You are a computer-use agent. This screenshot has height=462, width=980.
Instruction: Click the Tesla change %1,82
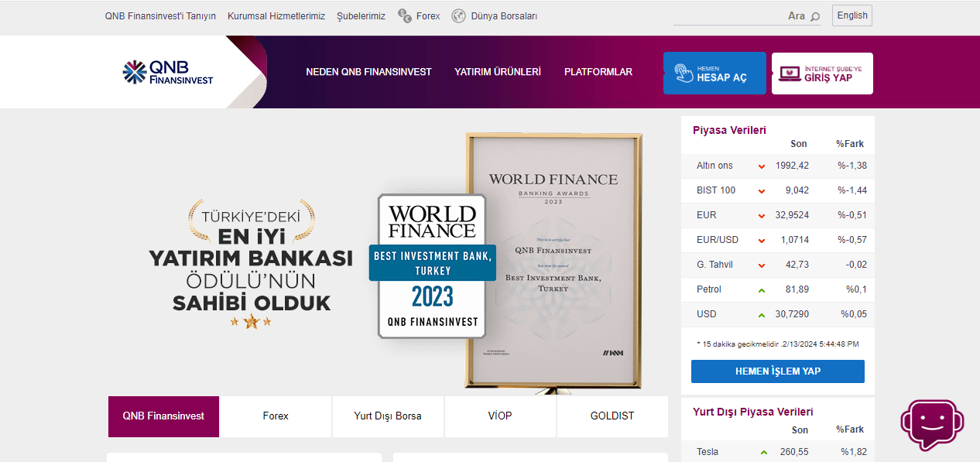pos(855,452)
